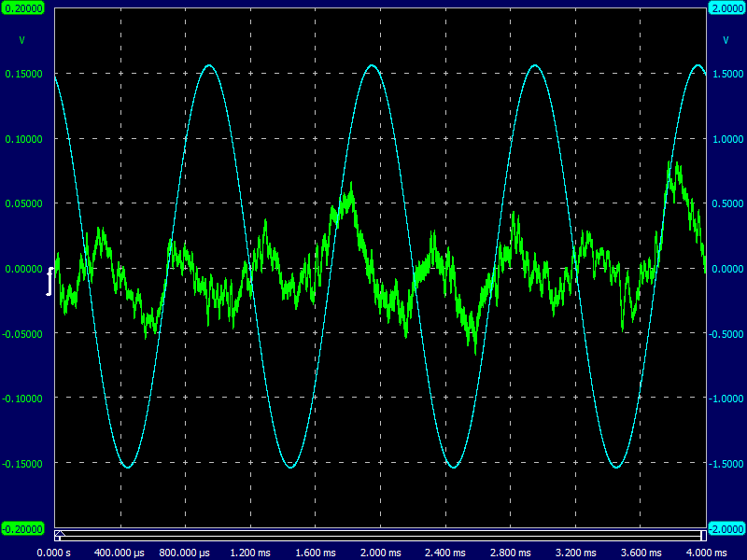The image size is (747, 560).
Task: Click the 1.200 ms time label
Action: [x=250, y=553]
